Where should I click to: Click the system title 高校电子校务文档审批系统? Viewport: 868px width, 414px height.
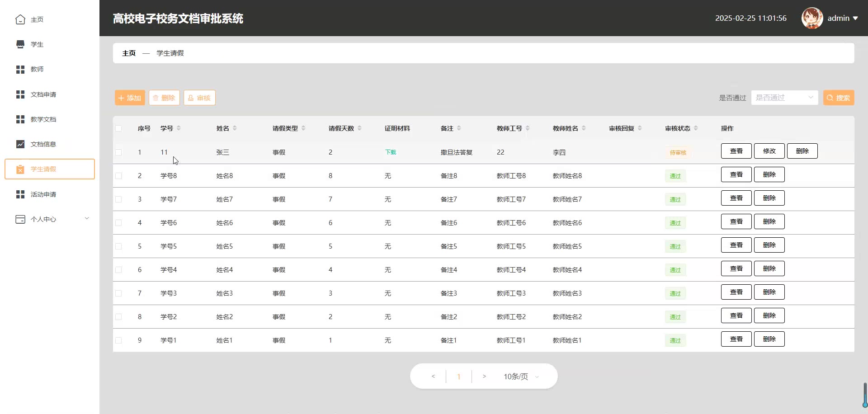(178, 19)
